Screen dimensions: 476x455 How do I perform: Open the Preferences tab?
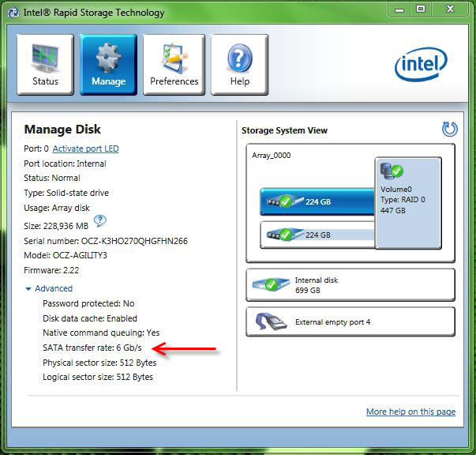pos(174,65)
